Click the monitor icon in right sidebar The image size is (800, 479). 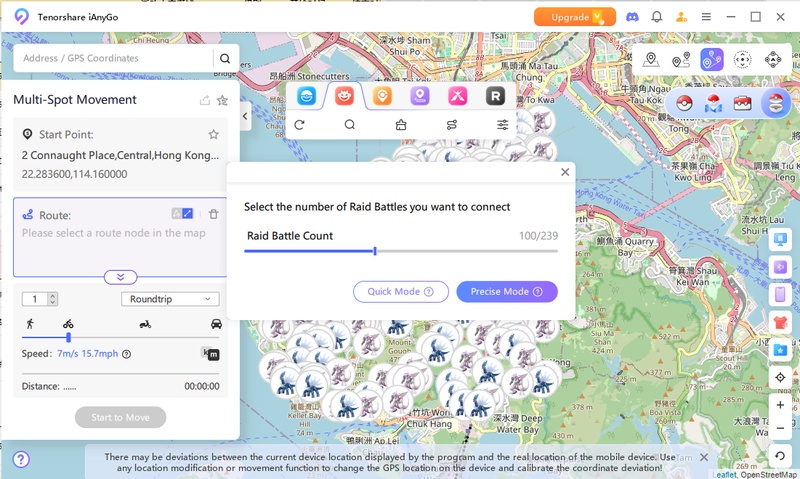coord(780,239)
